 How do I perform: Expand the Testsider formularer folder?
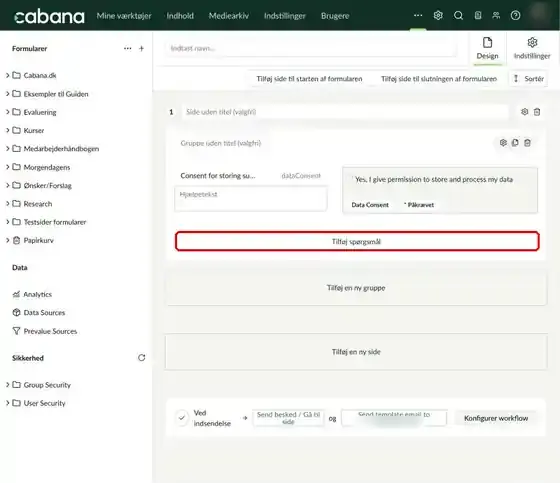click(8, 222)
